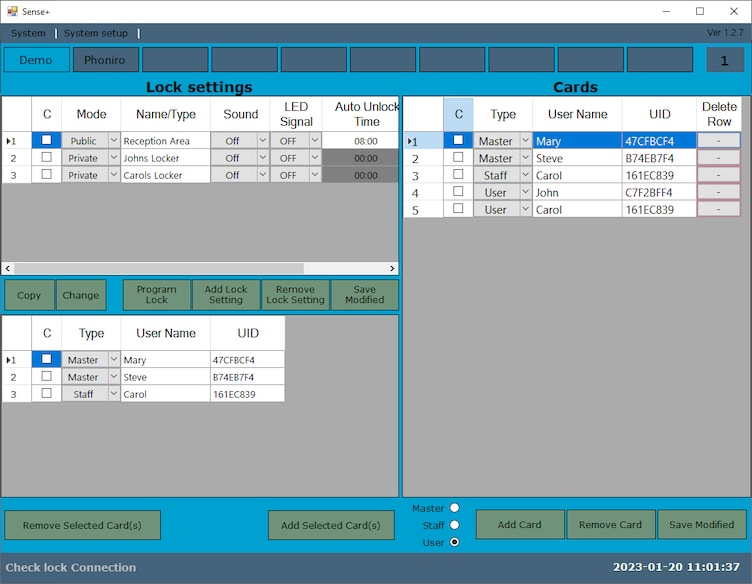Click the scrollbar left arrow in Lock settings
Viewport: 752px width, 584px height.
[x=8, y=268]
